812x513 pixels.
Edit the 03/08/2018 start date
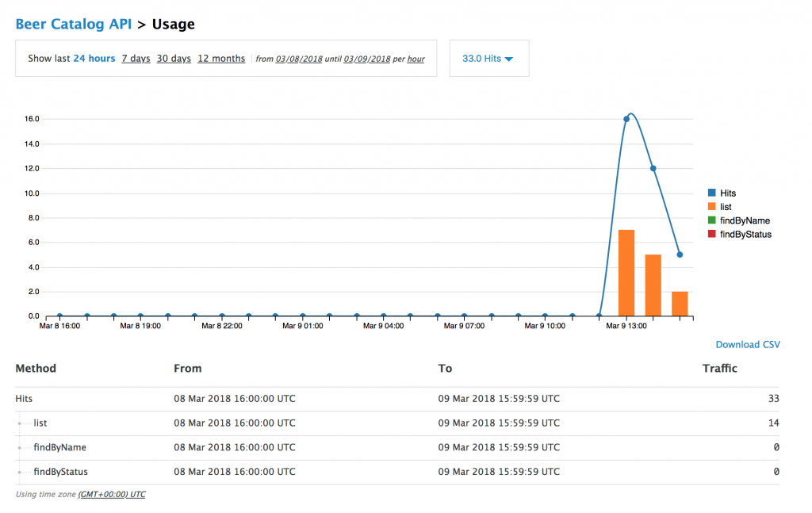[299, 59]
